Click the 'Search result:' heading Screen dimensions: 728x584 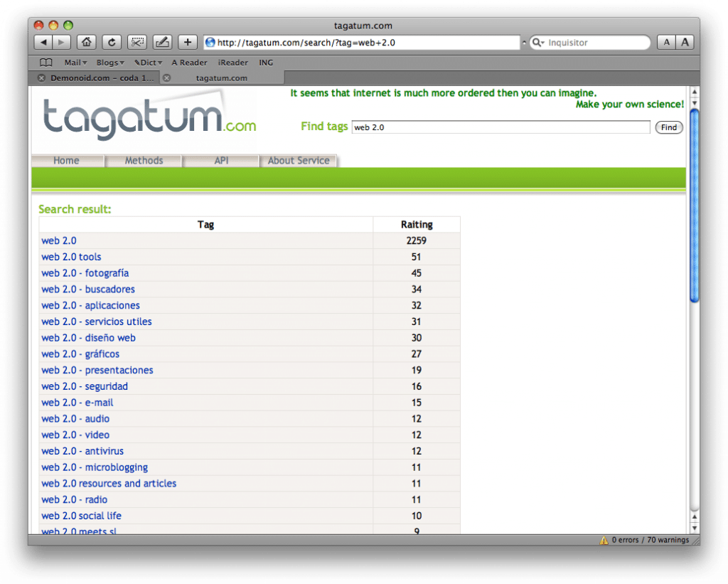pos(75,210)
